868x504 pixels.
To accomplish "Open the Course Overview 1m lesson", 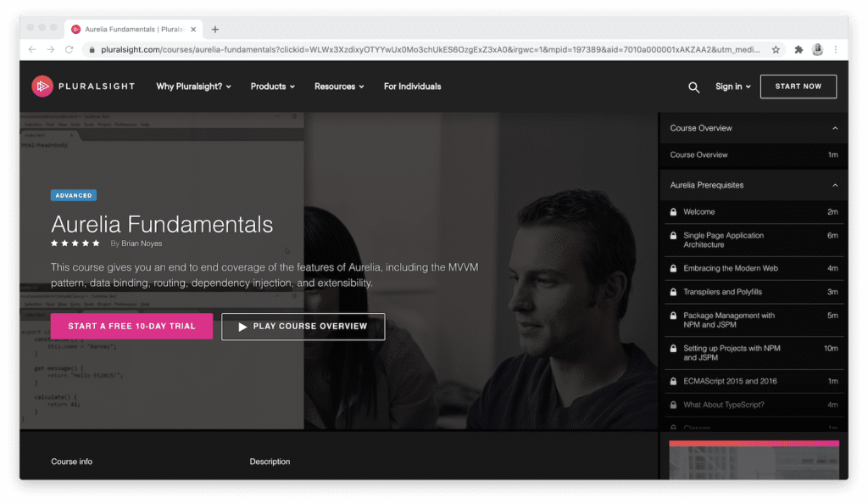I will tap(754, 155).
